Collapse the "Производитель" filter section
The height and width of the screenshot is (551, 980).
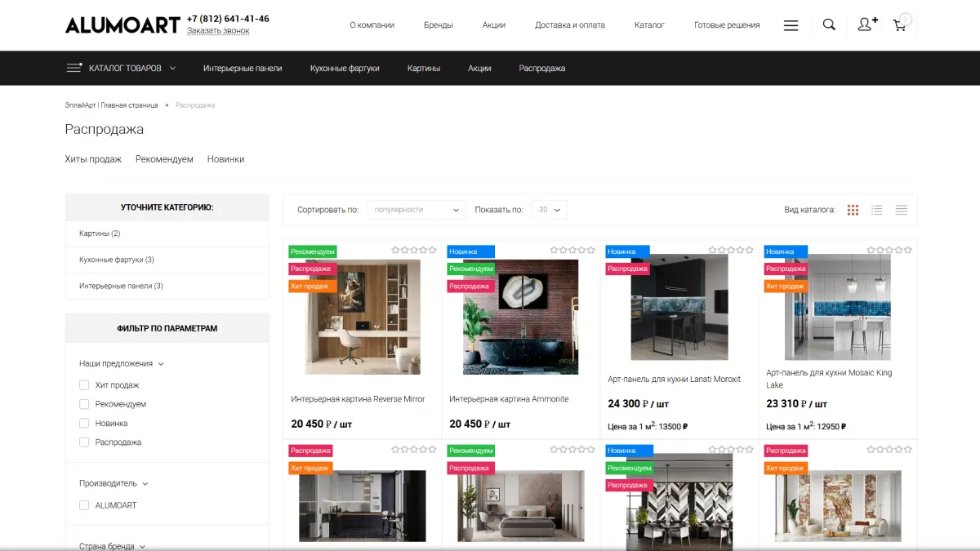coord(114,483)
